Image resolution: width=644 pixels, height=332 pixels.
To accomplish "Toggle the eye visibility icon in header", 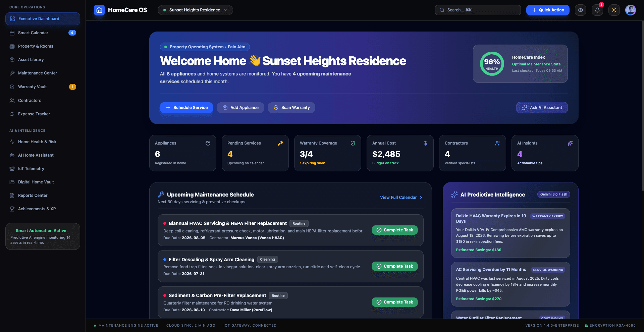I will (581, 10).
